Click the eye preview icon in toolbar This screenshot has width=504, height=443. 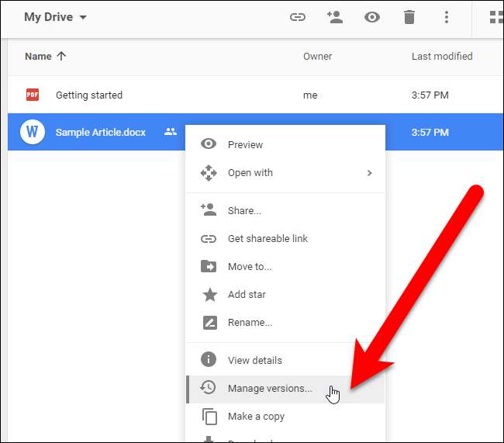[372, 17]
